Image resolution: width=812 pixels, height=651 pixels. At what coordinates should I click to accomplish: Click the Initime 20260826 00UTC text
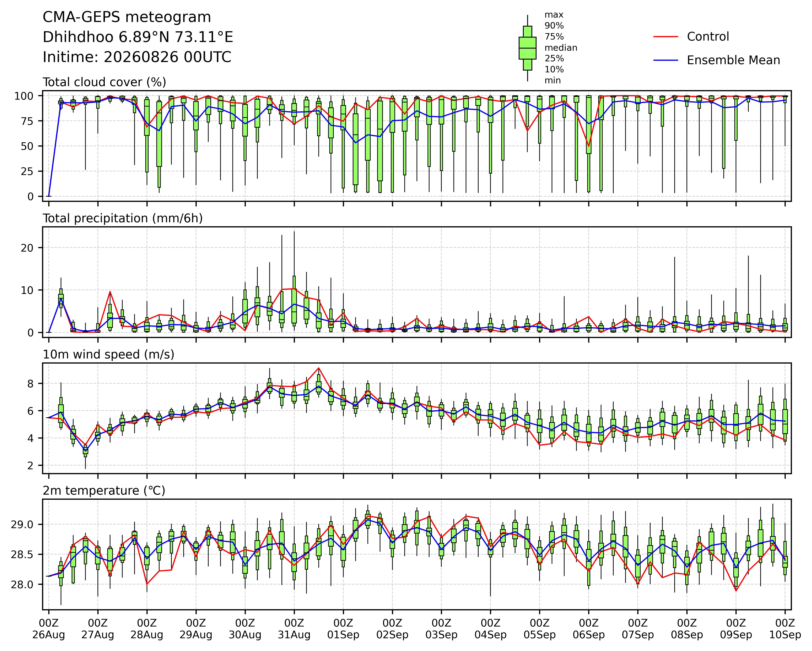coord(137,57)
